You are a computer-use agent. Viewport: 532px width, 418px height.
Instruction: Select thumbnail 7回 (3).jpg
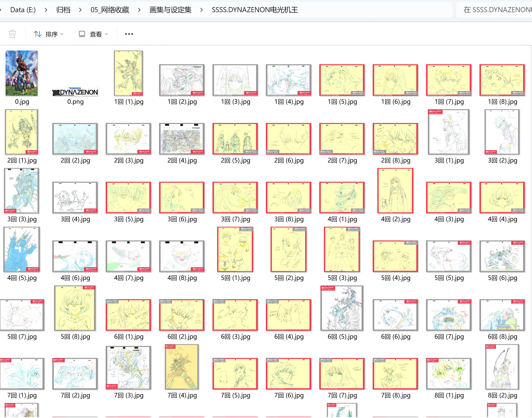coord(129,368)
